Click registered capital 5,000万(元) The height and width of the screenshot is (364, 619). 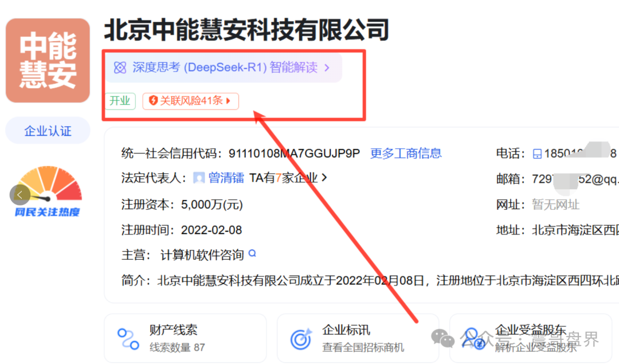coord(212,205)
